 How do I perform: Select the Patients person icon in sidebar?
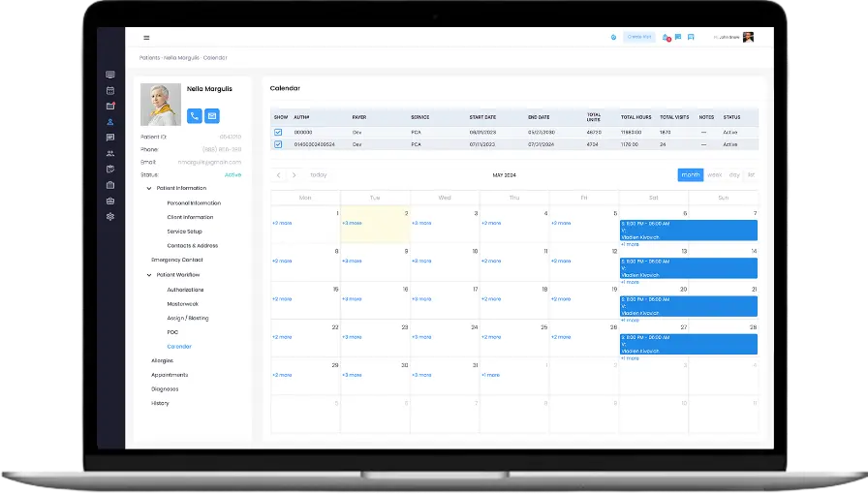tap(110, 122)
